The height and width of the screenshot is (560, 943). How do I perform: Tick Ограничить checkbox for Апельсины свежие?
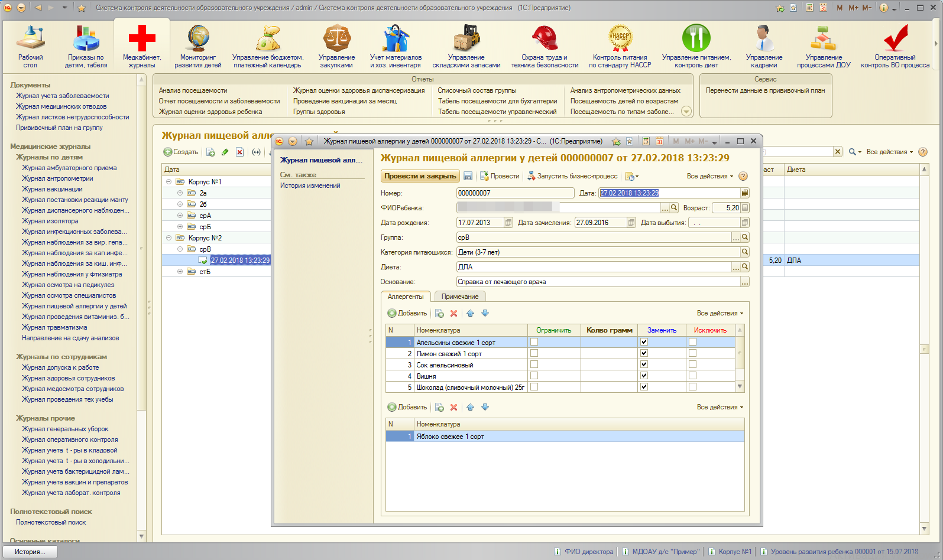click(534, 342)
